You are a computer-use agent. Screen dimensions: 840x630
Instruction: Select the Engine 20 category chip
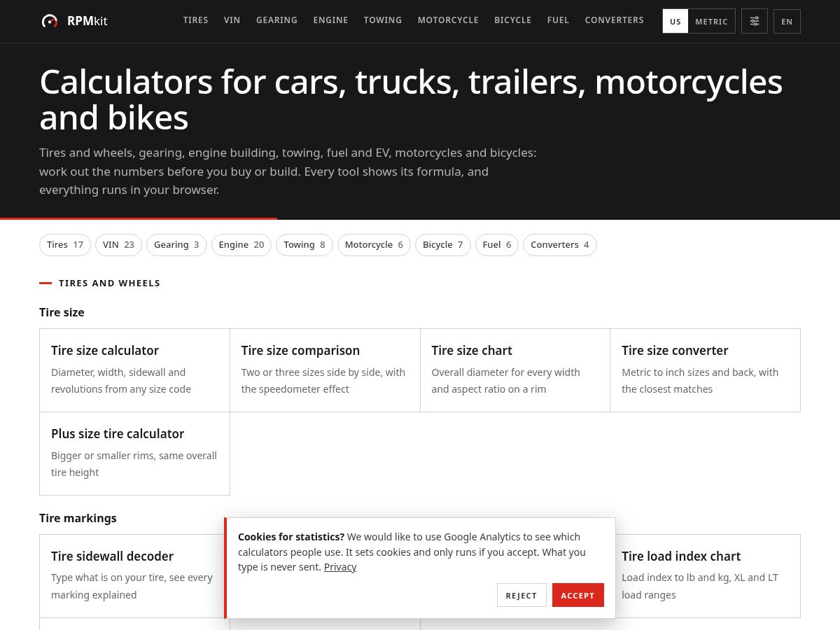click(241, 245)
